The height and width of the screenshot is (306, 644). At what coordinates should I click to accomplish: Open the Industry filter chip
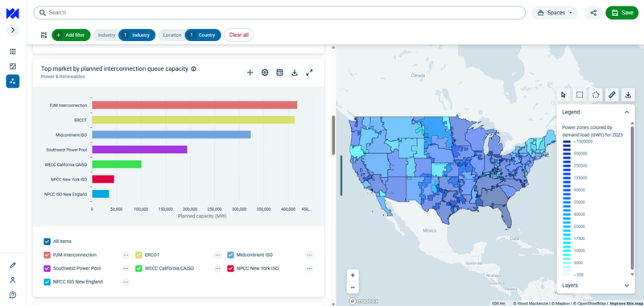click(137, 35)
